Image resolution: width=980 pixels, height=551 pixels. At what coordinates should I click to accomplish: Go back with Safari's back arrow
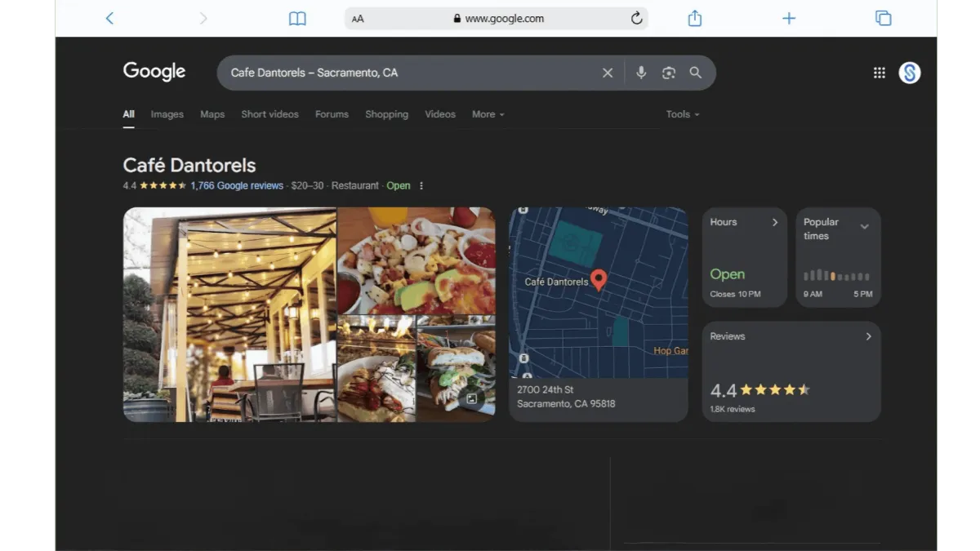coord(109,18)
